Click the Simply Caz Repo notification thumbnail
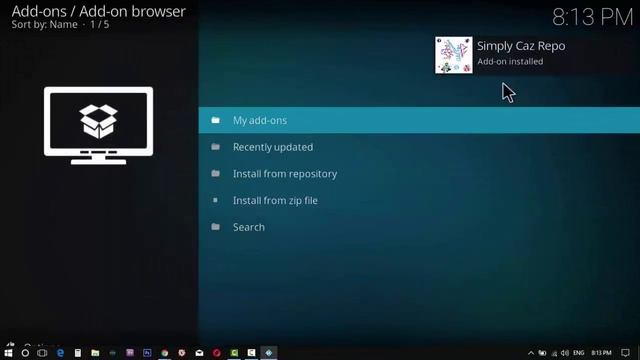This screenshot has width=640, height=360. pyautogui.click(x=453, y=55)
